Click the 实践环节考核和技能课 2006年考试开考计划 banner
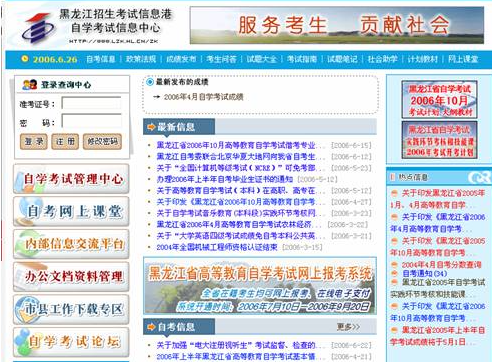 439,140
